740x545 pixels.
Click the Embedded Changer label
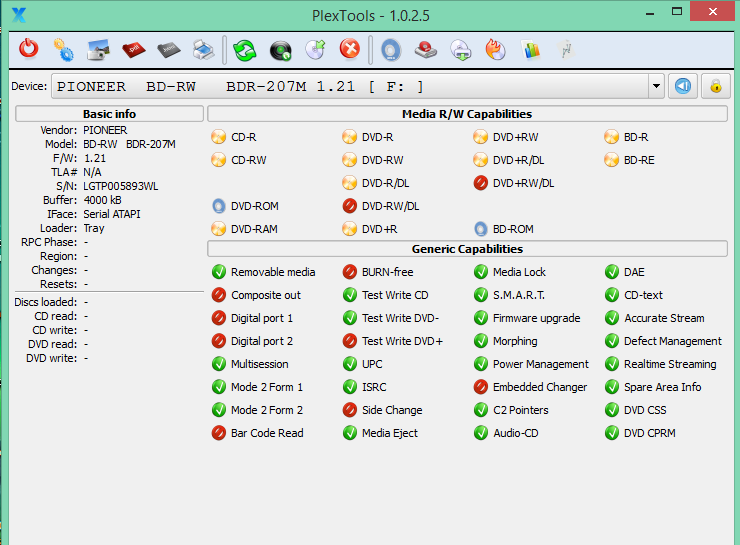tap(540, 387)
